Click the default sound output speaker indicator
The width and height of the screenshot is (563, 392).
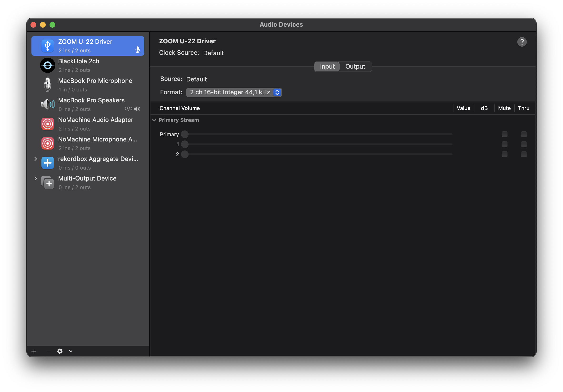[x=137, y=109]
